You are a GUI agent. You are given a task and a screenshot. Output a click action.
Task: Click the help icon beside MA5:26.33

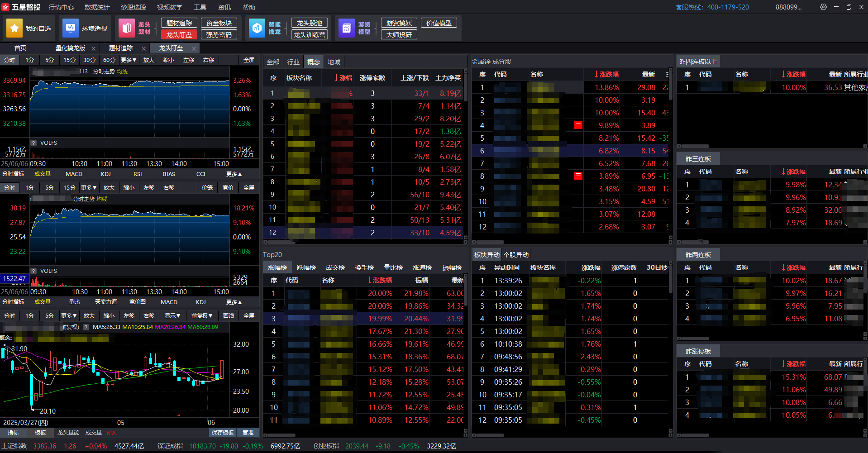click(86, 327)
